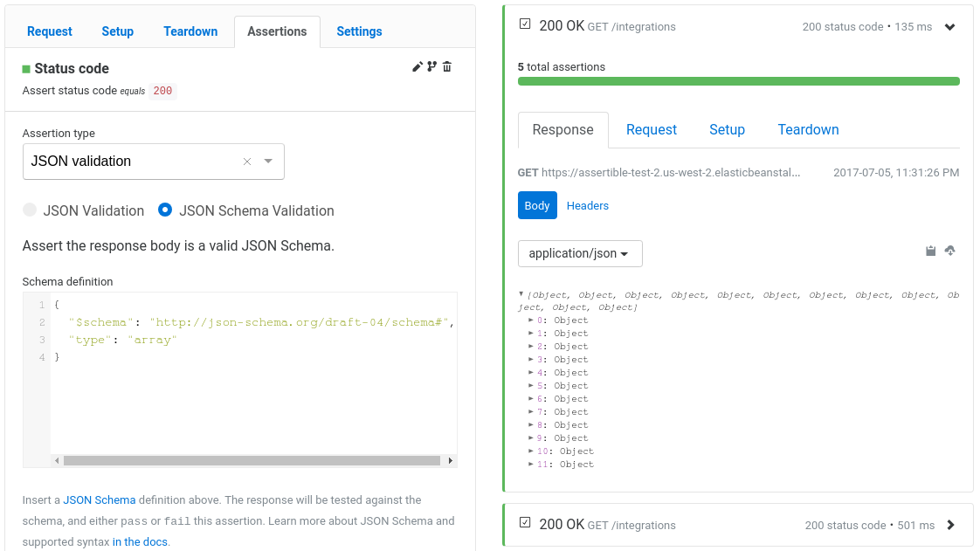Screen dimensions: 980x551
Task: Expand the bottom GET /integrations result
Action: (x=951, y=525)
